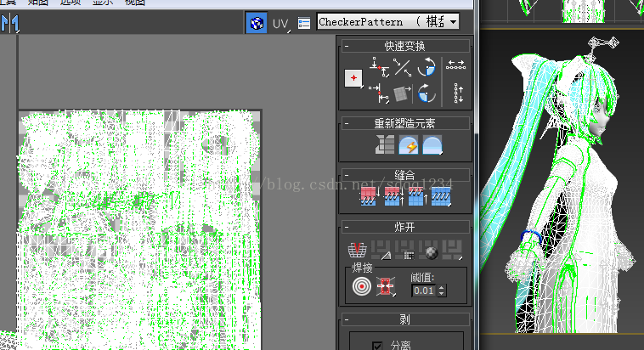
Task: Open the 选项 menu
Action: [x=71, y=3]
